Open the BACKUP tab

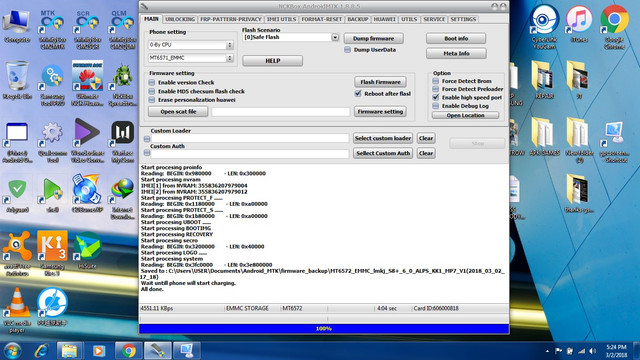point(358,19)
